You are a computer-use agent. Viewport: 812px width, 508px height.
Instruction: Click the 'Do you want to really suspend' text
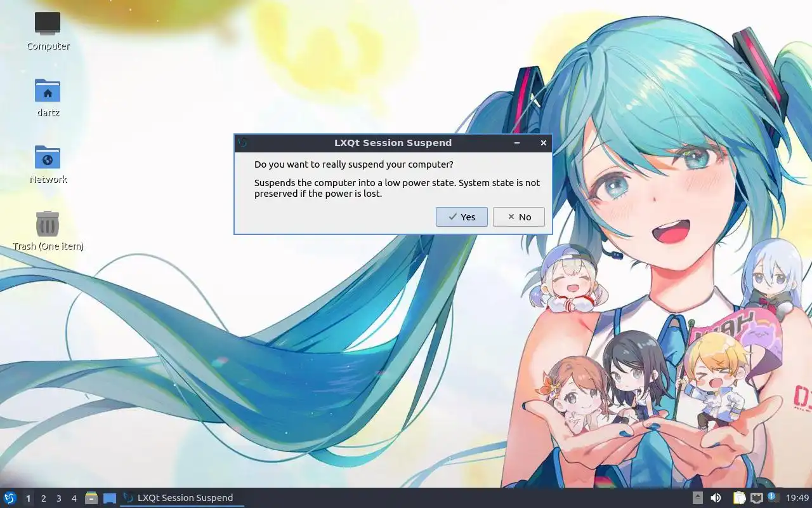353,164
